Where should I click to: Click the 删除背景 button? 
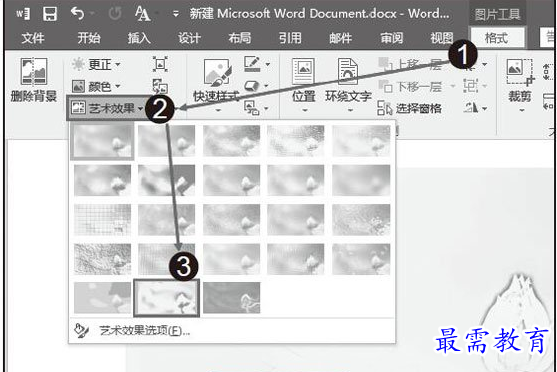(x=34, y=80)
